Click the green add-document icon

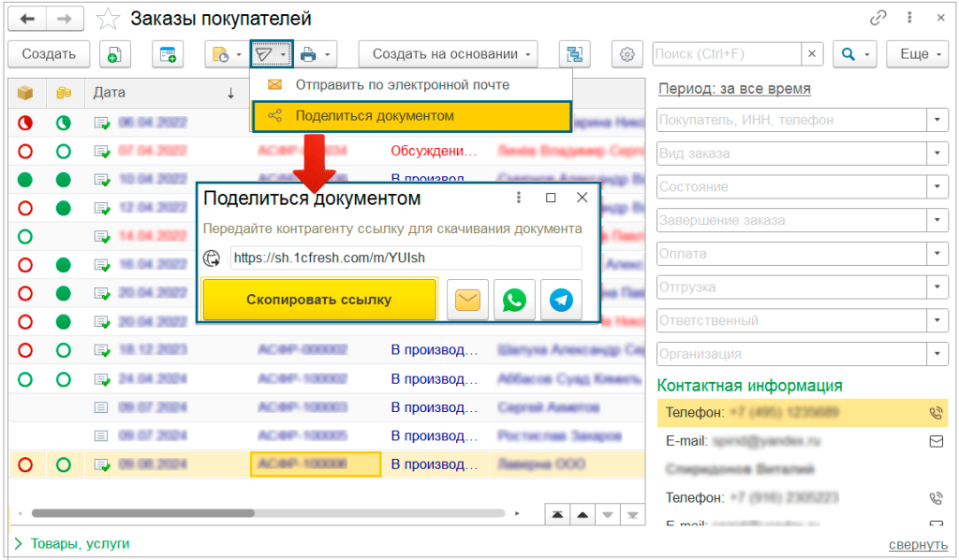point(113,54)
